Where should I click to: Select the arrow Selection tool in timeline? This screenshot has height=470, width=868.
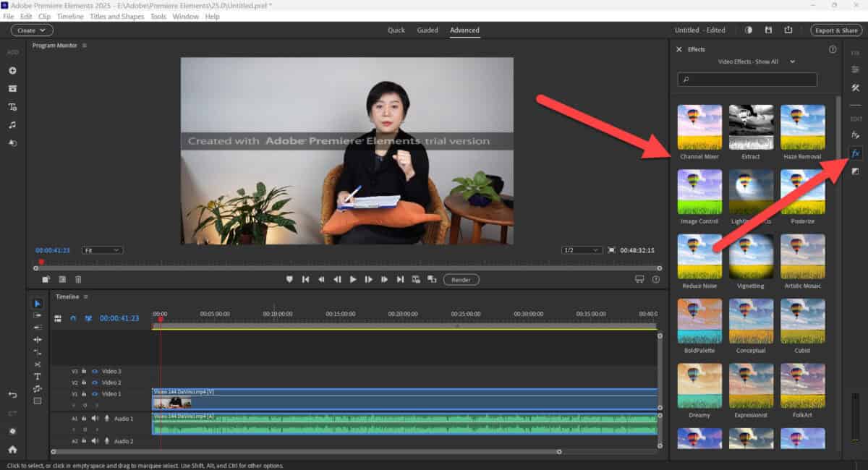(x=38, y=304)
